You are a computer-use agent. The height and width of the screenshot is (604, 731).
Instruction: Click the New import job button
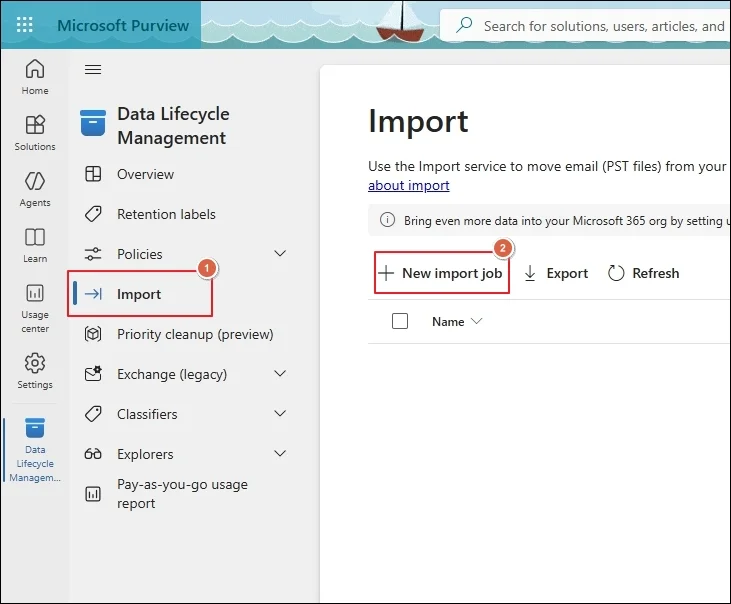(441, 273)
